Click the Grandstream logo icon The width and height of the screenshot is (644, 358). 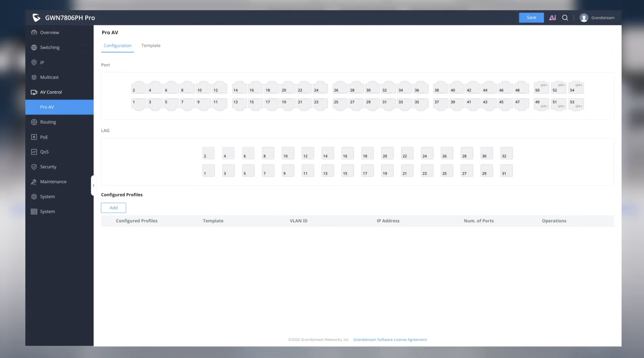point(36,18)
